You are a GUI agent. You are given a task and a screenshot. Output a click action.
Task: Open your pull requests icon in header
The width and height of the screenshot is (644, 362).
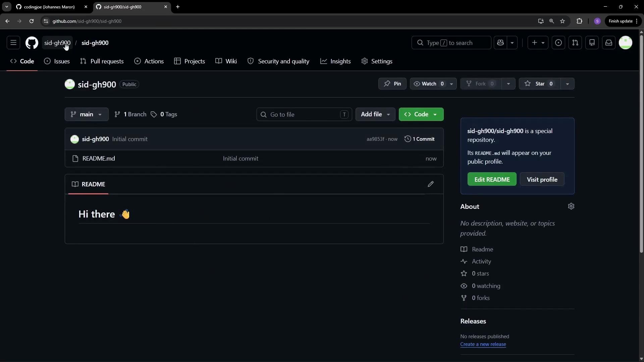tap(575, 43)
